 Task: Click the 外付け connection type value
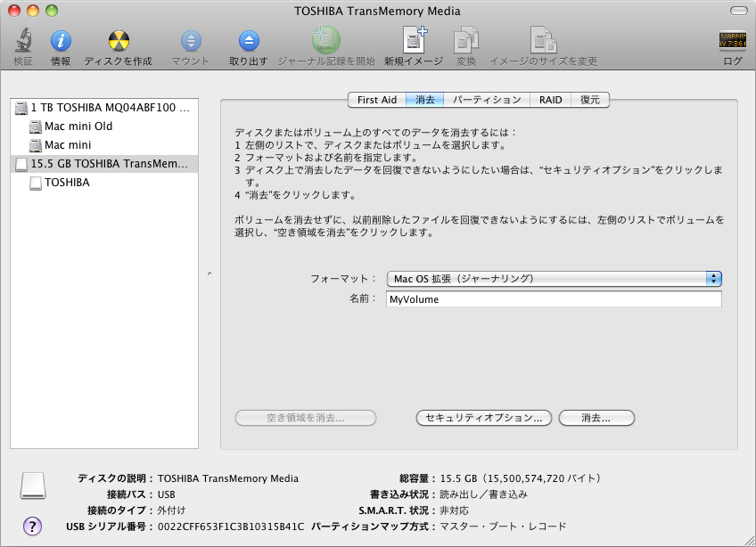[x=172, y=510]
